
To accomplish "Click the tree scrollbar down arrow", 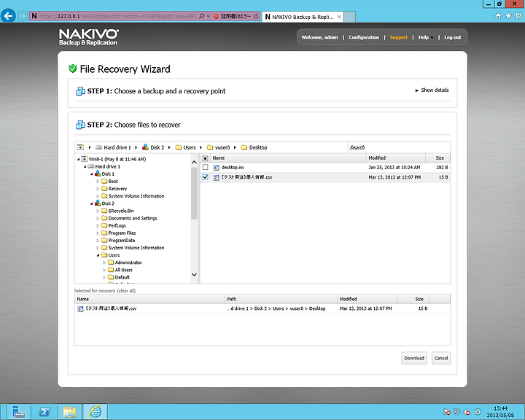I will click(x=194, y=275).
